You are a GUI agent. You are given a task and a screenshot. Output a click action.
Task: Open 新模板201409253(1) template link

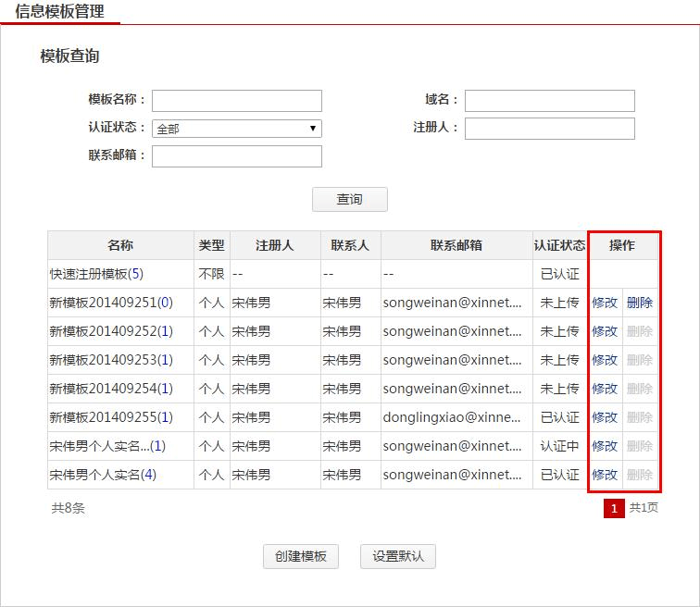[x=111, y=360]
